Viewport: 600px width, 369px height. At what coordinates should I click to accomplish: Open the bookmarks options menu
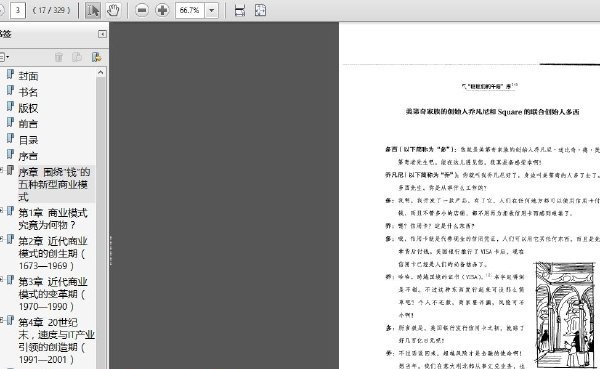(4, 57)
